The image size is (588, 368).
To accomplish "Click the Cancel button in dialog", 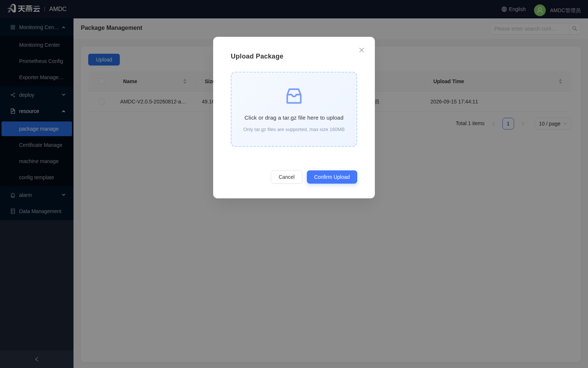I will (287, 177).
